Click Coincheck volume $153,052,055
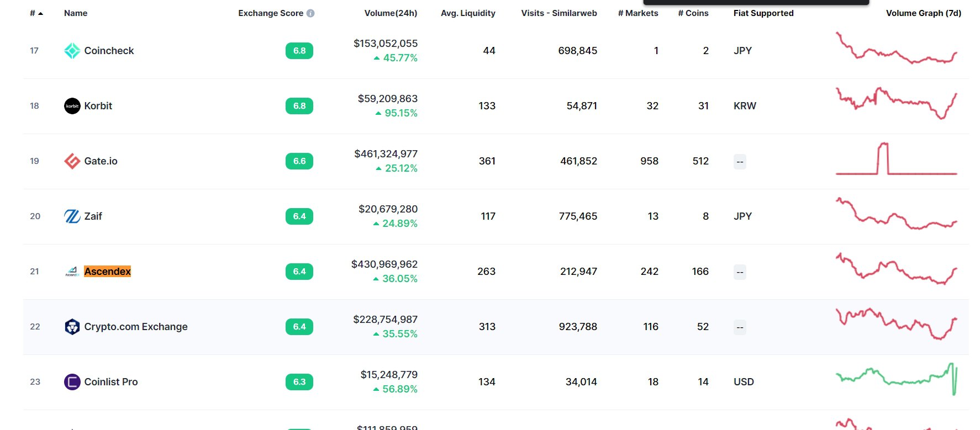This screenshot has height=430, width=980. pyautogui.click(x=386, y=44)
